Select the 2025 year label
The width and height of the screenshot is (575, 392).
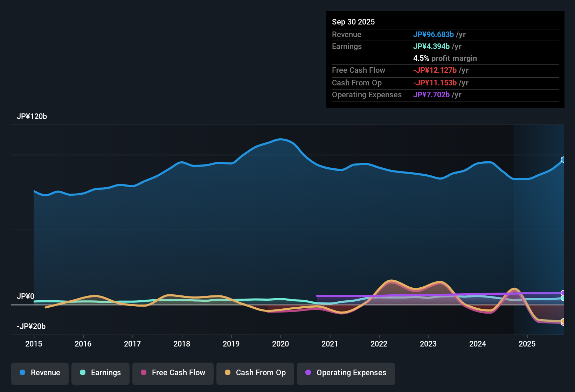528,344
